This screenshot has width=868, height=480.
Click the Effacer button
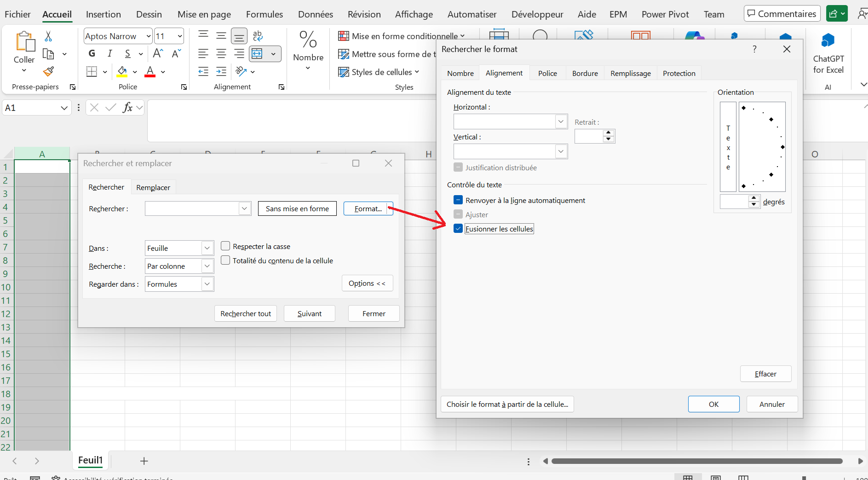tap(765, 374)
